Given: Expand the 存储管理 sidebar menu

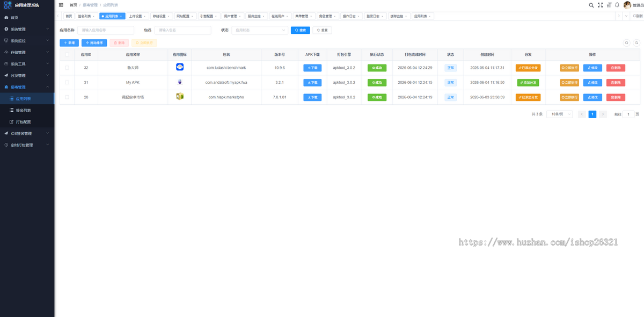Looking at the screenshot, I should click(x=27, y=52).
